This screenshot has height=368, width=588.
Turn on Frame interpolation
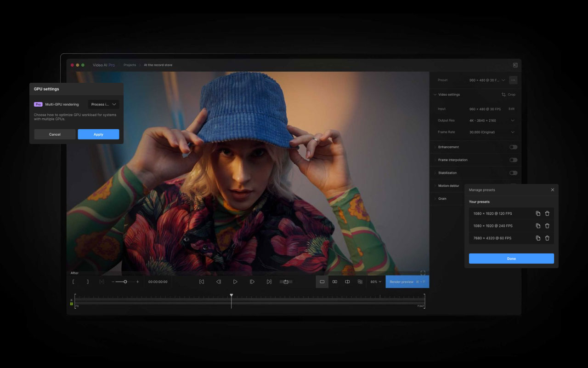513,160
